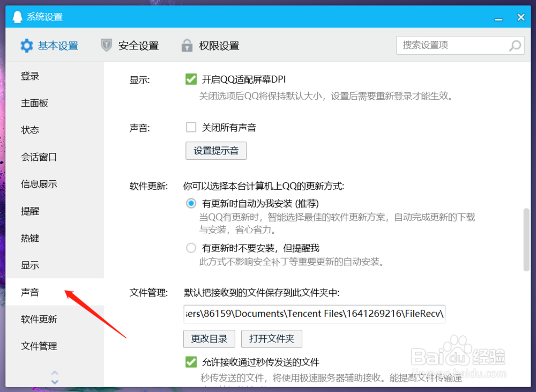Click the gear icon of 基本设置
536x392 pixels.
pos(26,46)
